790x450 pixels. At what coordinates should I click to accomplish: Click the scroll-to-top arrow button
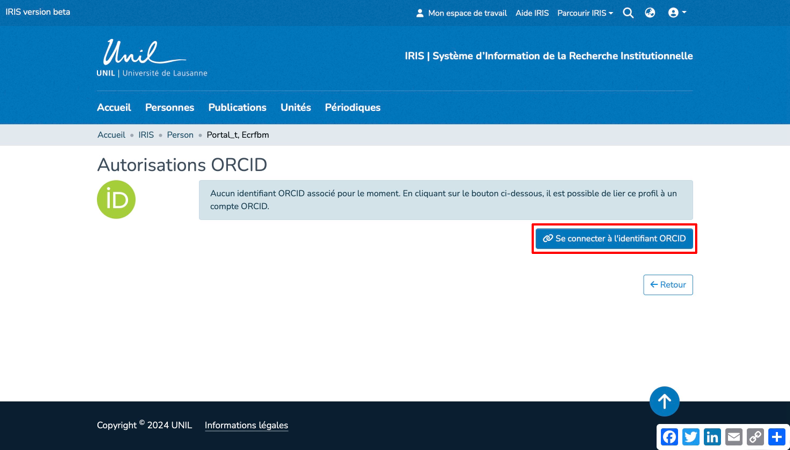664,401
